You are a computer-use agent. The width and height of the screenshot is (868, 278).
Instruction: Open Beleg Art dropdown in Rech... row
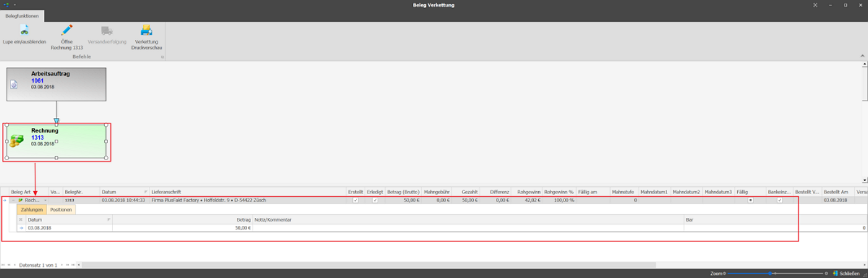click(x=45, y=200)
